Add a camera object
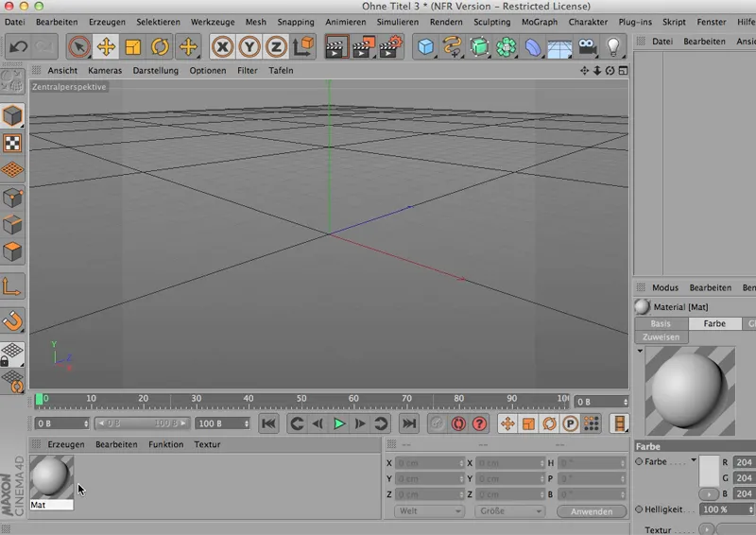Image resolution: width=756 pixels, height=535 pixels. [x=587, y=47]
